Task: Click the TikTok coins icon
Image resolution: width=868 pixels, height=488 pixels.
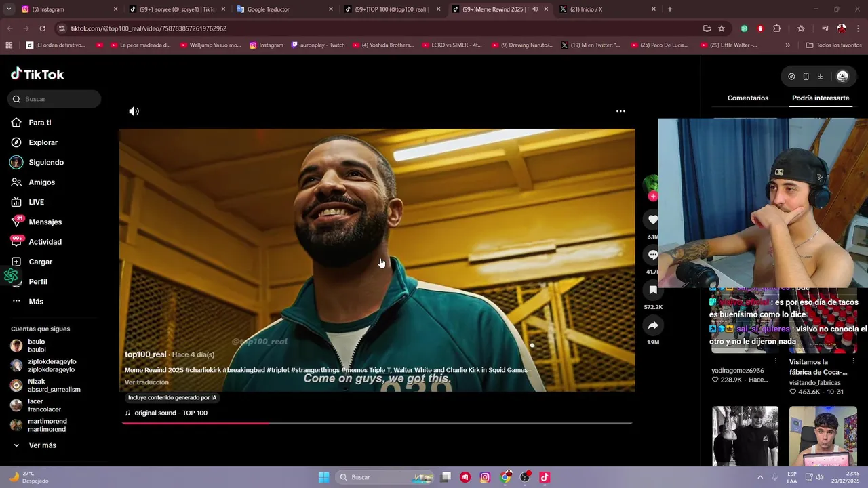Action: tap(791, 77)
